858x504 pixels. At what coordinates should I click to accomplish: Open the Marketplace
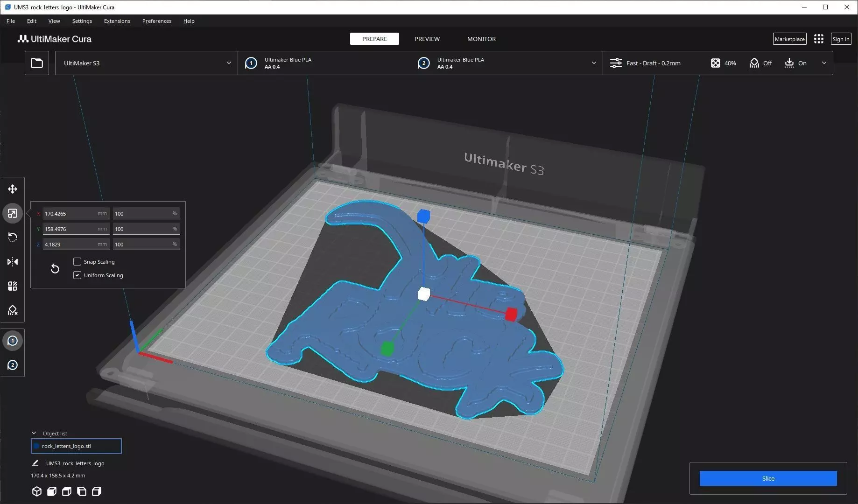coord(790,39)
